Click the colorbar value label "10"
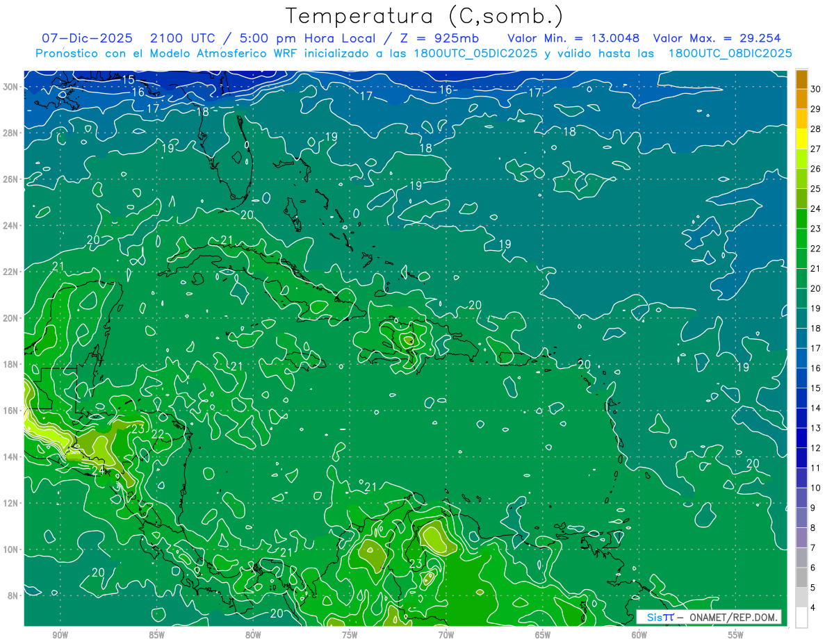 [815, 488]
